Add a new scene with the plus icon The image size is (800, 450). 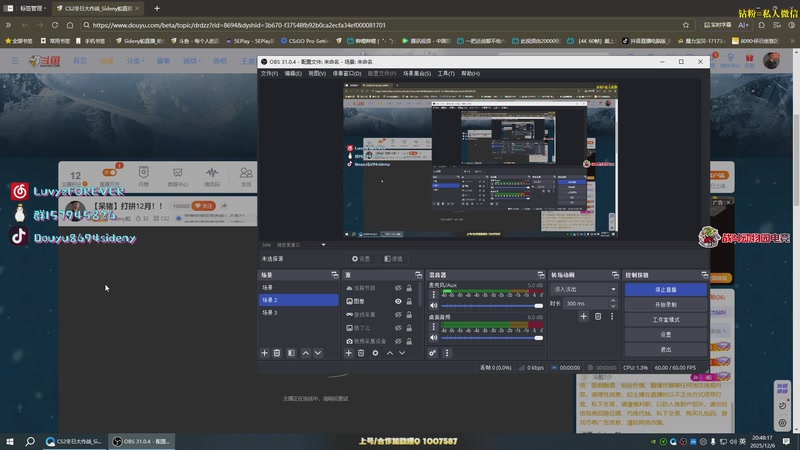[x=264, y=353]
